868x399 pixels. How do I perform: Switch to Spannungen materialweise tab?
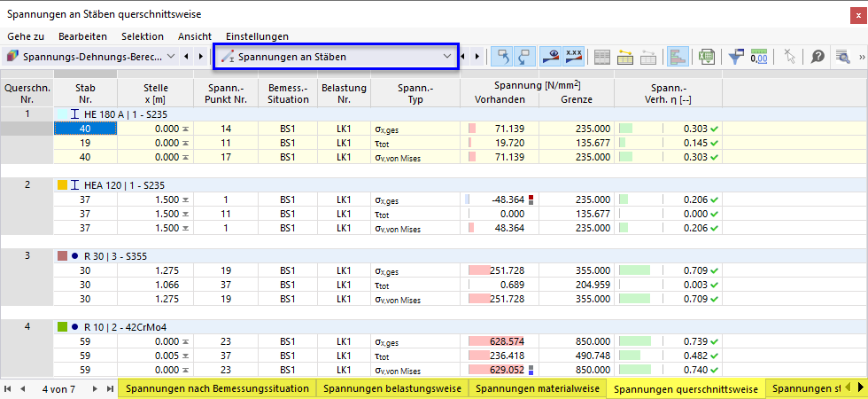539,388
